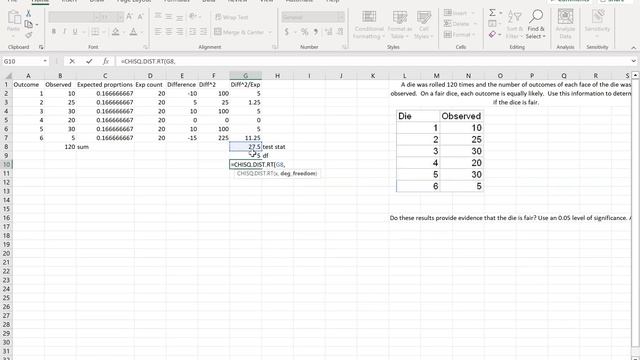This screenshot has width=640, height=360.
Task: Click the AutoSum sigma icon
Action: click(493, 13)
